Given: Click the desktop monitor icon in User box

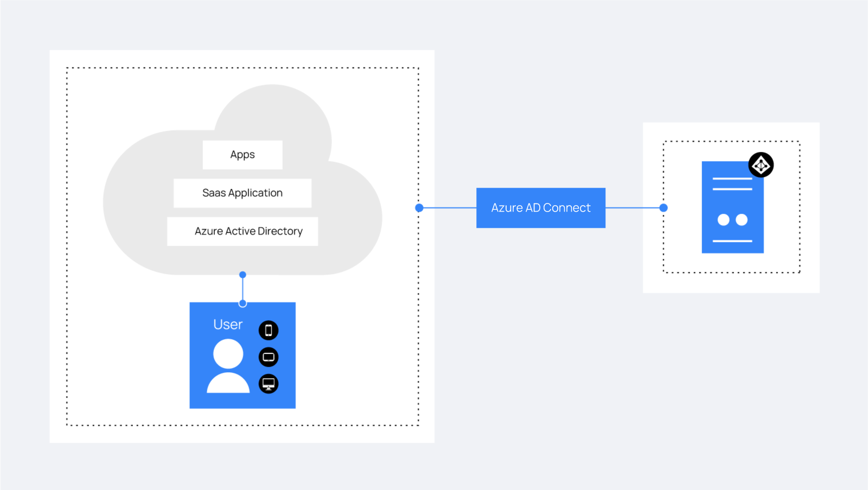Looking at the screenshot, I should click(x=269, y=384).
